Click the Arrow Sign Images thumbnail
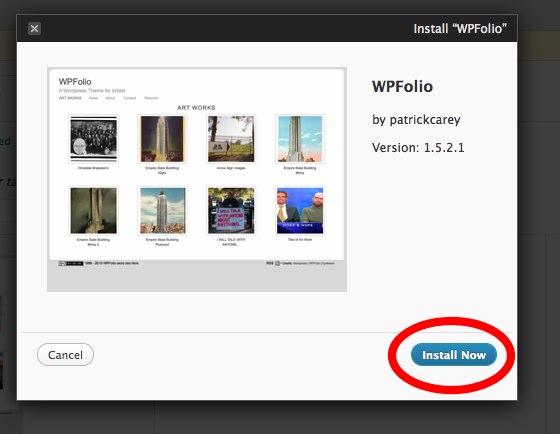This screenshot has height=434, width=560. pos(231,139)
